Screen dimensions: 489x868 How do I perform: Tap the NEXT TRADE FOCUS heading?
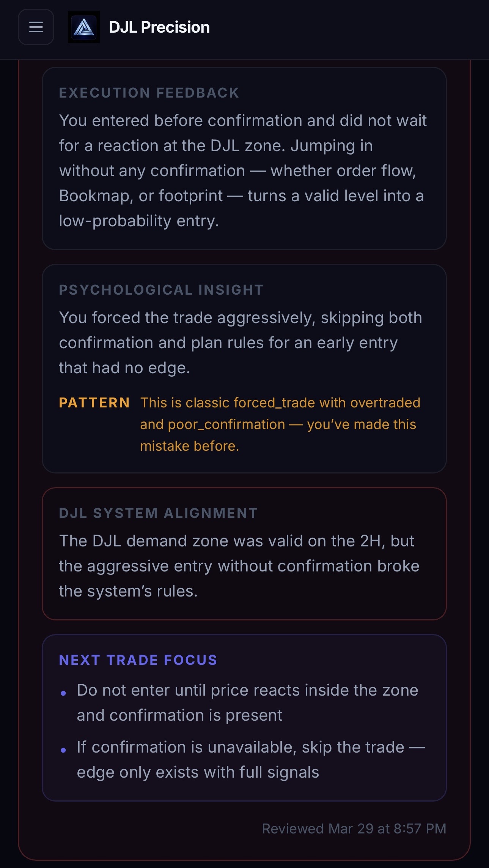[138, 660]
